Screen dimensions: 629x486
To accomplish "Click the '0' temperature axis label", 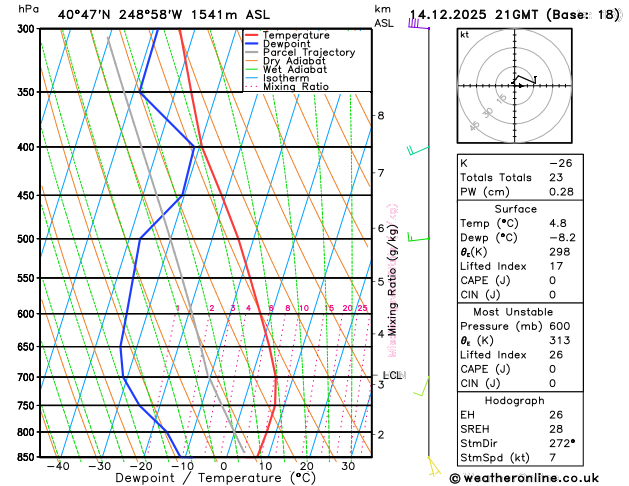I will [223, 466].
